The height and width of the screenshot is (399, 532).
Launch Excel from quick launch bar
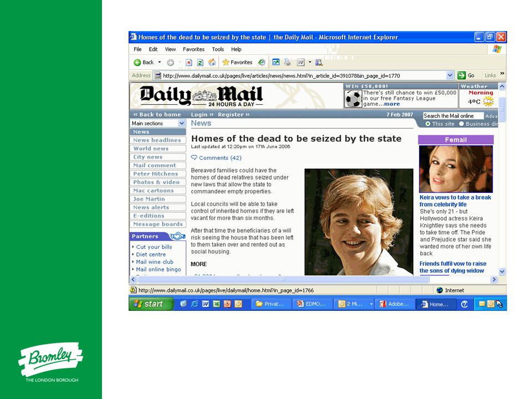[x=217, y=304]
